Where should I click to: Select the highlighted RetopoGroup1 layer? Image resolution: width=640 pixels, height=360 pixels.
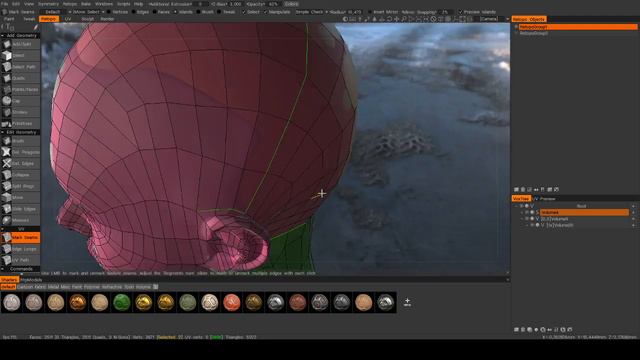[x=578, y=27]
